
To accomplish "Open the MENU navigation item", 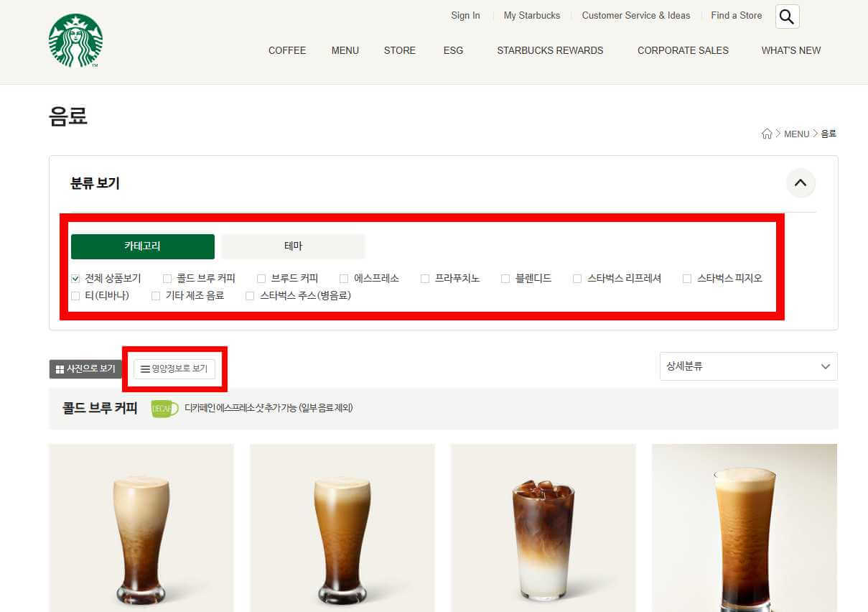I will 345,50.
